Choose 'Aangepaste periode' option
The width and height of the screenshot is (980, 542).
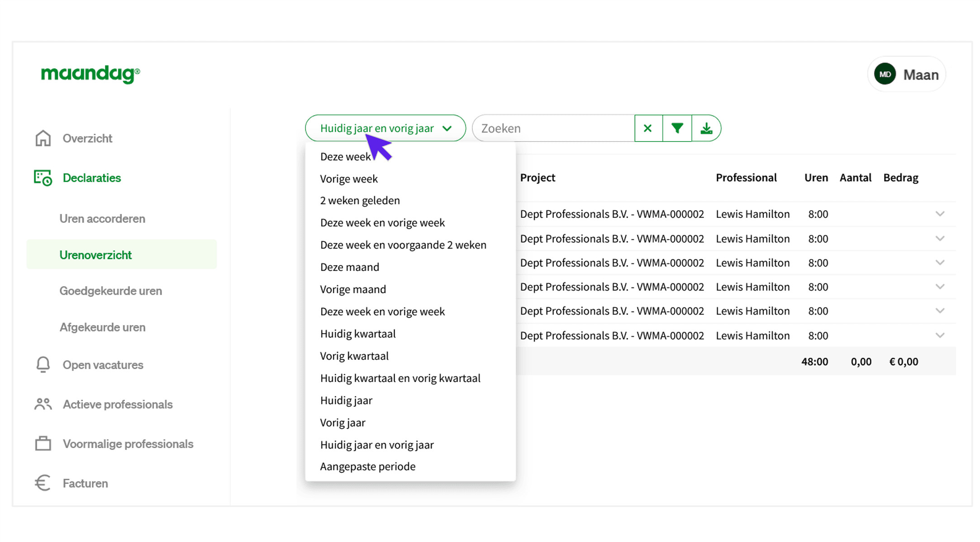pyautogui.click(x=367, y=467)
